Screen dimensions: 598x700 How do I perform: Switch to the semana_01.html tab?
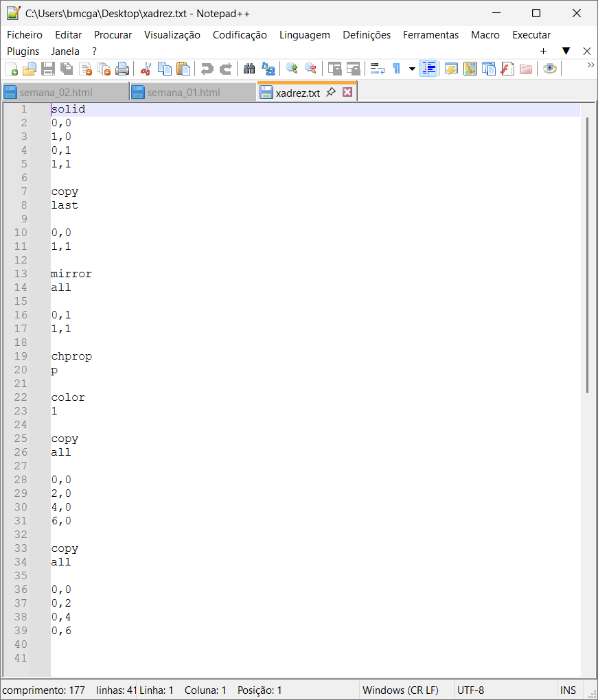click(183, 92)
